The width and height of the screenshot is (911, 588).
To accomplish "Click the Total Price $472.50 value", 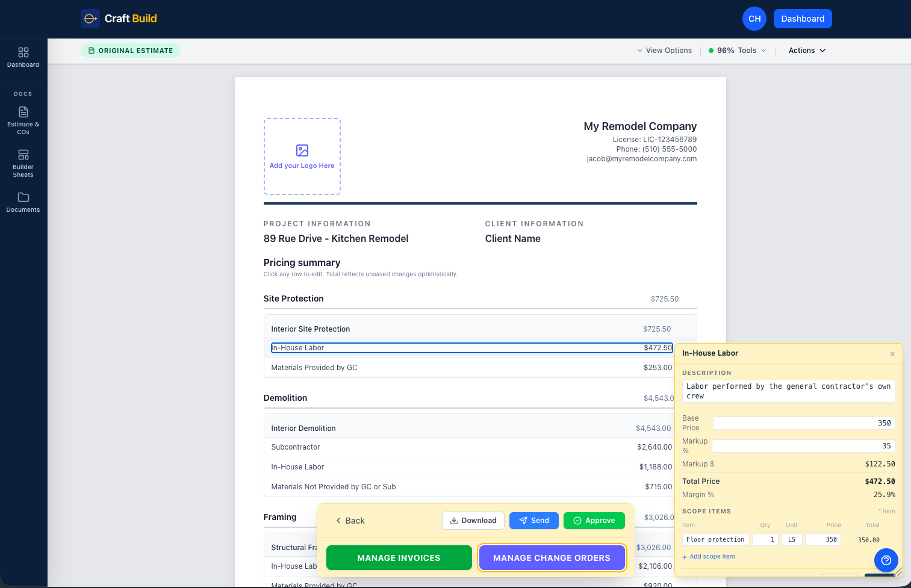I will click(880, 481).
